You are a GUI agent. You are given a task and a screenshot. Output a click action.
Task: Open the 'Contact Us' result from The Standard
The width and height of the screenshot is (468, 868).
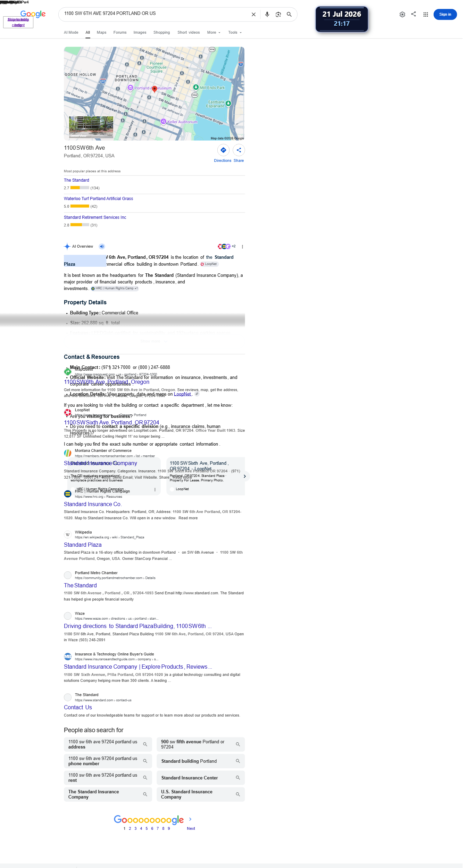(78, 707)
